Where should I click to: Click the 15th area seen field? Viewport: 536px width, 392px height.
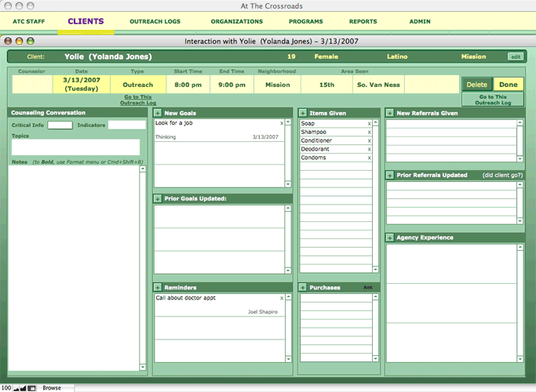point(326,85)
